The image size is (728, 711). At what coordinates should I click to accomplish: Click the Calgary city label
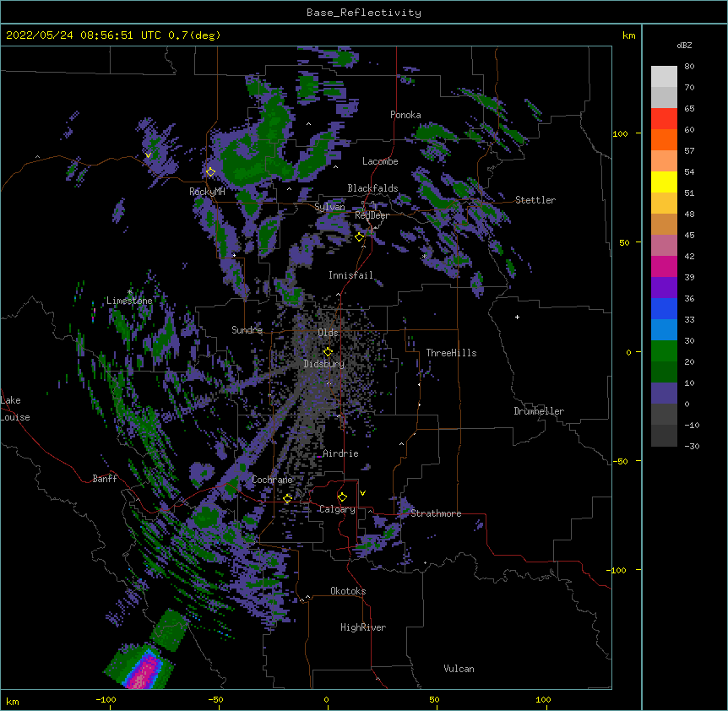click(337, 509)
